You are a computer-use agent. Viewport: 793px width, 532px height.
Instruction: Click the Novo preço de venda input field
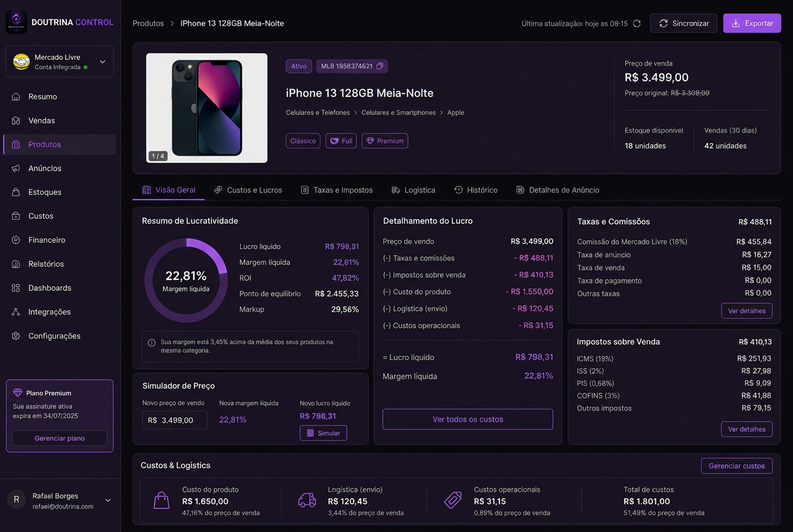point(175,420)
